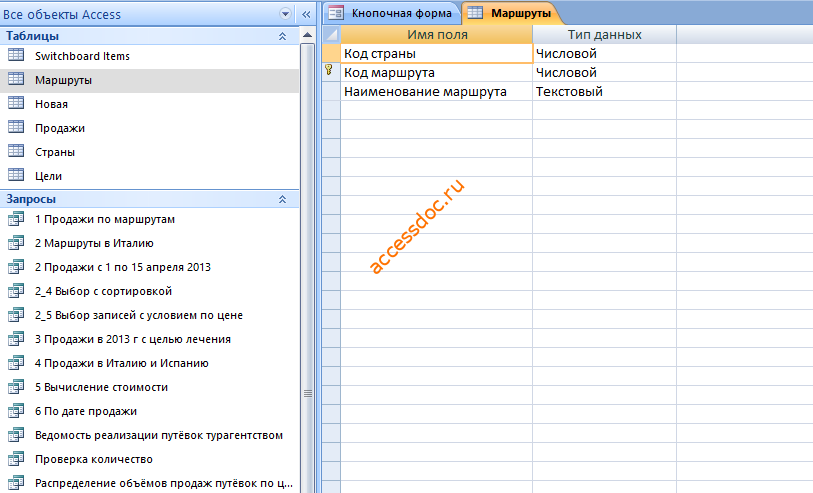Collapse the navigation pane with double chevron
The image size is (813, 493).
point(306,15)
